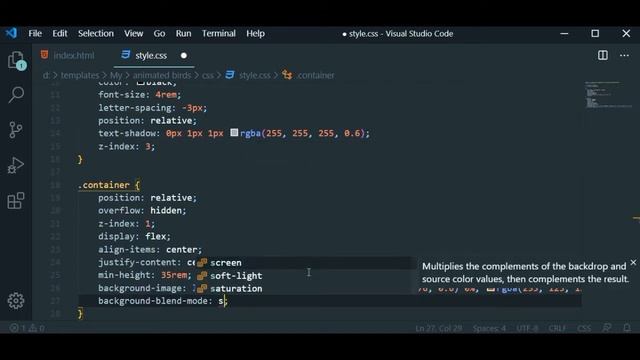Click the feedback icon in status bar
Screen dimensions: 640x360
point(607,328)
